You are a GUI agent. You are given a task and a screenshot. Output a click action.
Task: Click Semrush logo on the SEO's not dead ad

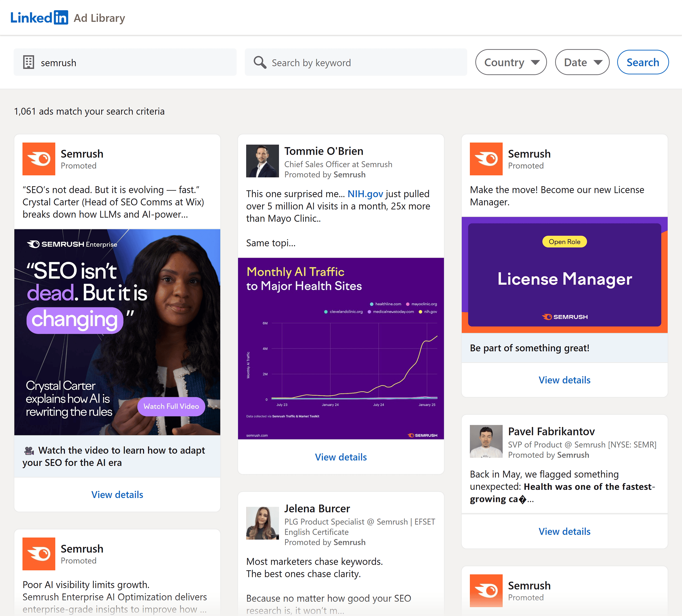tap(39, 159)
